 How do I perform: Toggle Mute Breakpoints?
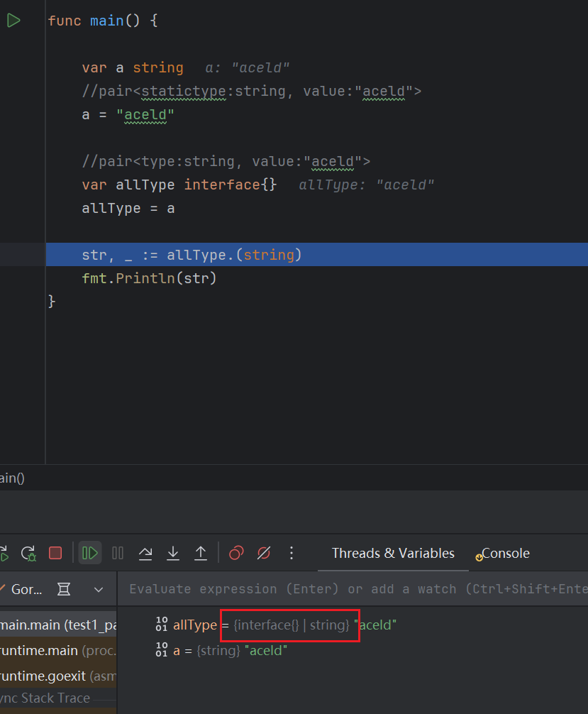tap(264, 553)
